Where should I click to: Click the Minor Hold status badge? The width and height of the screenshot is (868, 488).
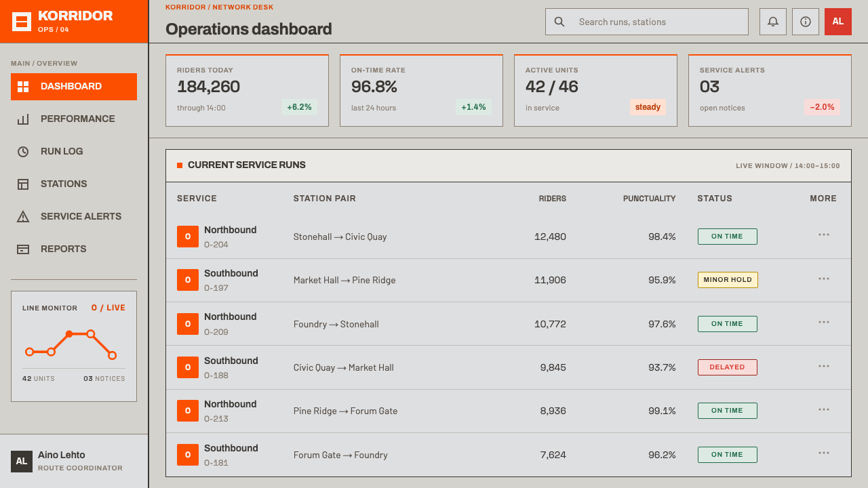[728, 280]
